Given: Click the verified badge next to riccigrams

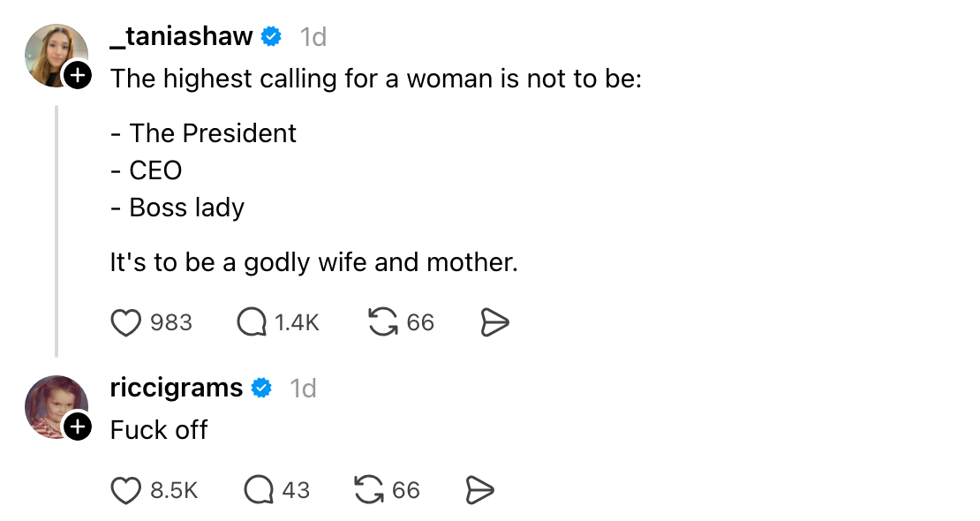Looking at the screenshot, I should [x=262, y=389].
